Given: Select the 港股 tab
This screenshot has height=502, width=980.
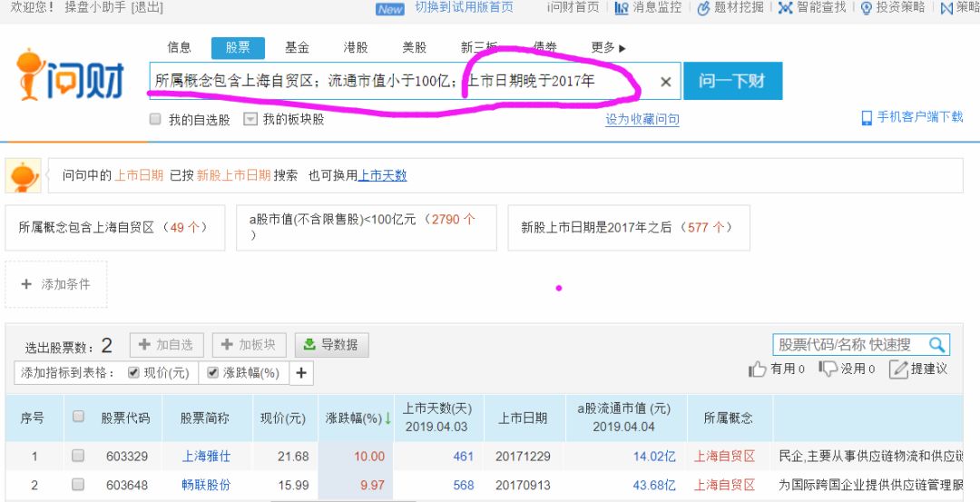Looking at the screenshot, I should tap(356, 47).
